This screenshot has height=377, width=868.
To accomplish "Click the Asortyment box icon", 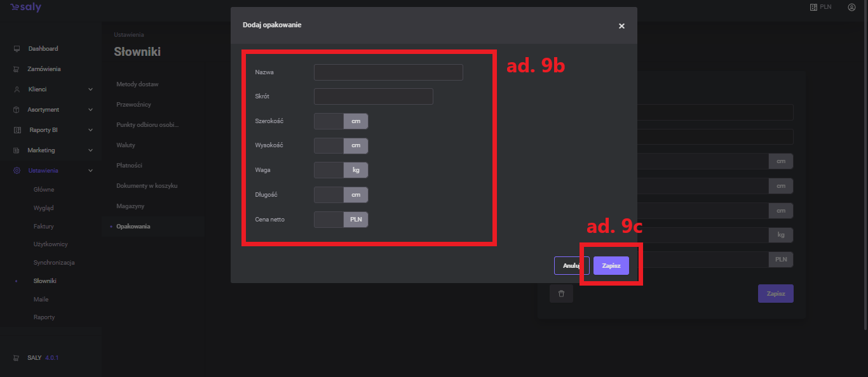I will pos(17,110).
